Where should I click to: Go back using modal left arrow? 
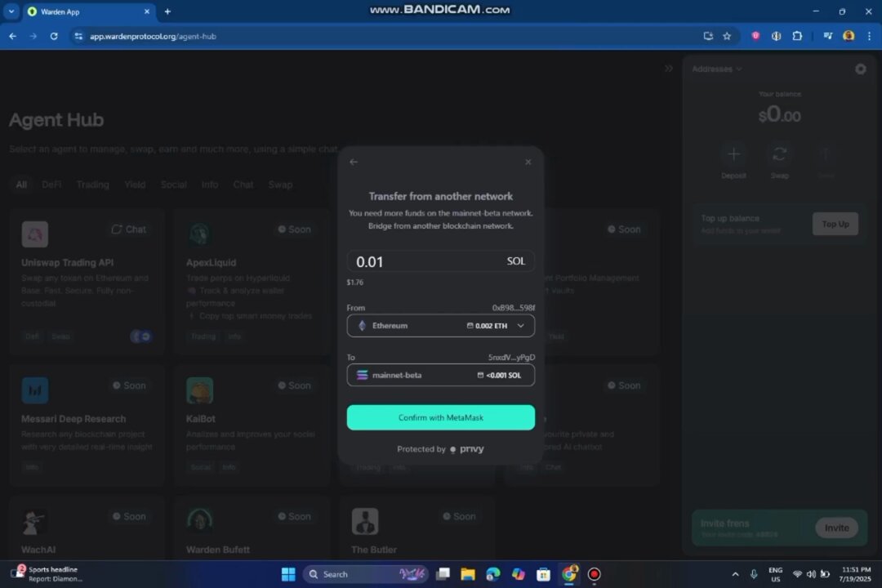[x=354, y=162]
